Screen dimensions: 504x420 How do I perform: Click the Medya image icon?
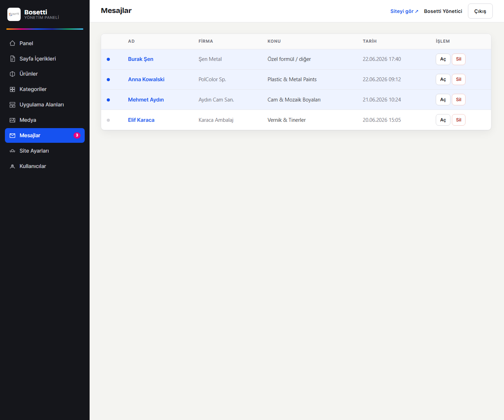tap(12, 120)
